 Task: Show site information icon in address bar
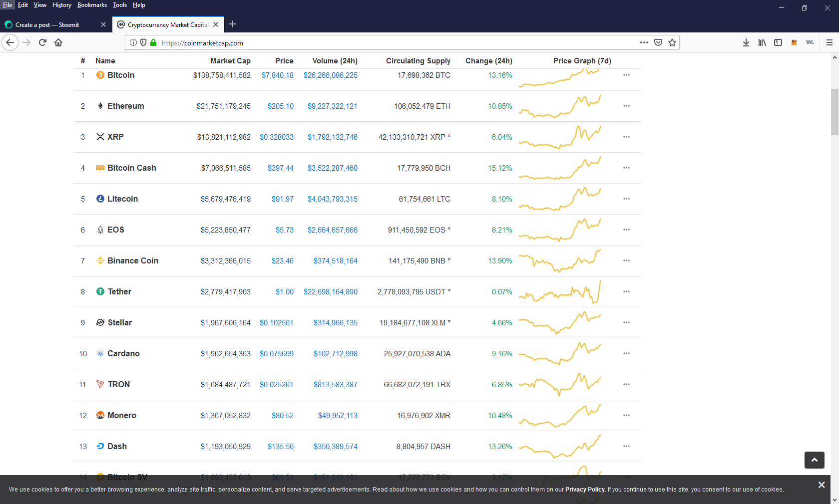133,42
